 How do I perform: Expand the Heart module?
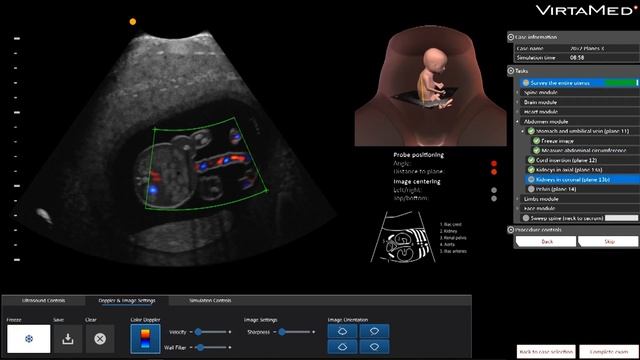[518, 112]
